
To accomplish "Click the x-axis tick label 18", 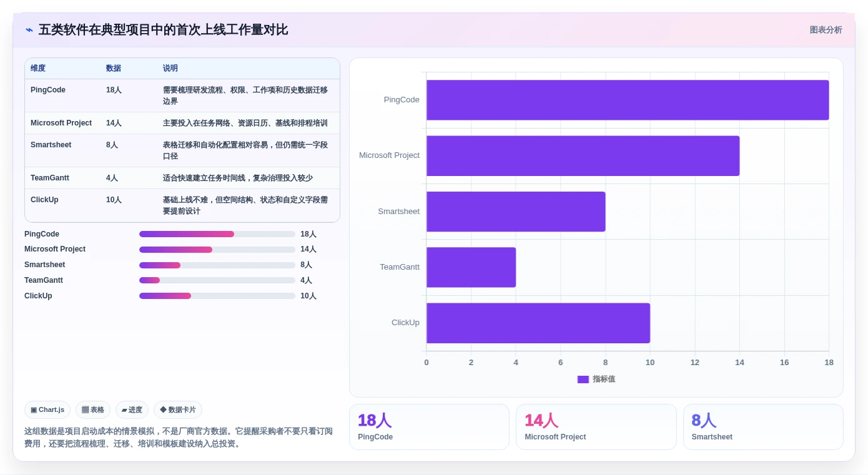I will 829,363.
